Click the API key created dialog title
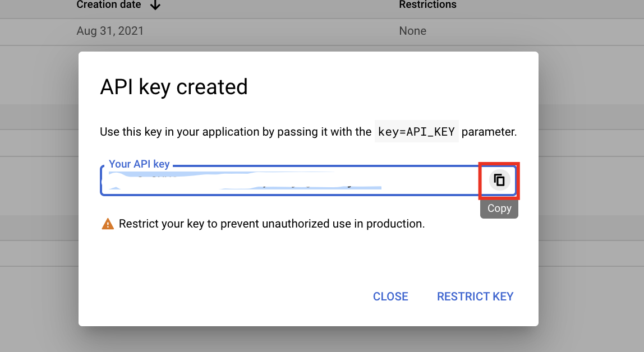Image resolution: width=644 pixels, height=352 pixels. click(173, 87)
